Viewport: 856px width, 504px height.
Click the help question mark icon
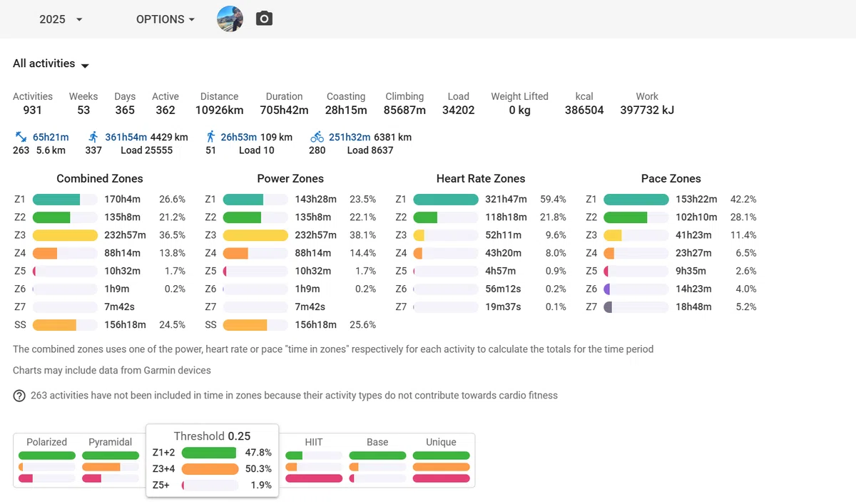(x=19, y=396)
